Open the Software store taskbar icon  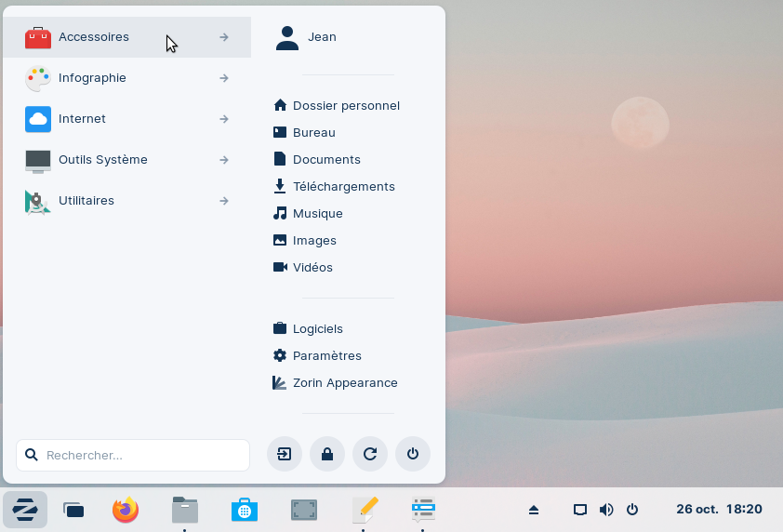click(x=245, y=510)
